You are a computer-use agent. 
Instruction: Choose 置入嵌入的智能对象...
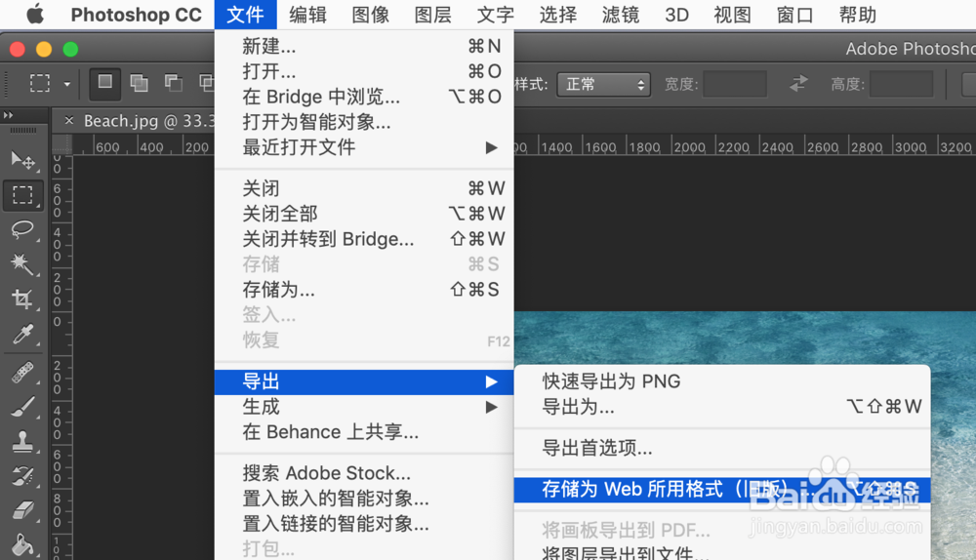pyautogui.click(x=364, y=499)
